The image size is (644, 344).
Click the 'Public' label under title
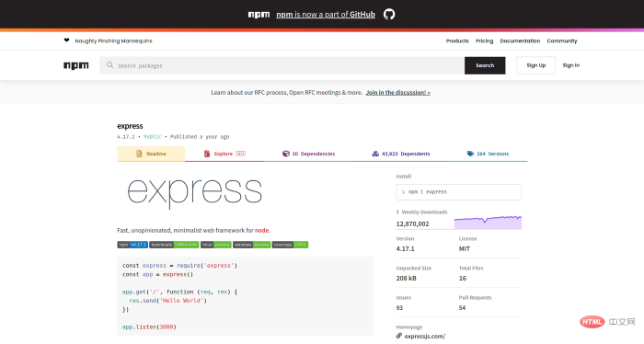coord(153,137)
